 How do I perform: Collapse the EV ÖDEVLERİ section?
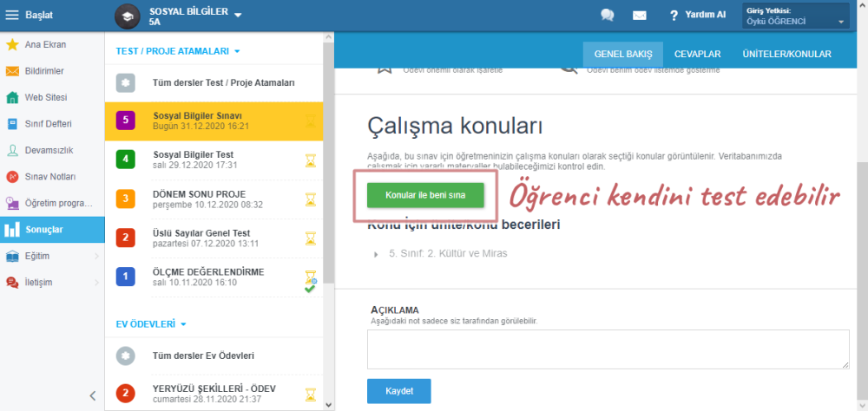click(151, 324)
